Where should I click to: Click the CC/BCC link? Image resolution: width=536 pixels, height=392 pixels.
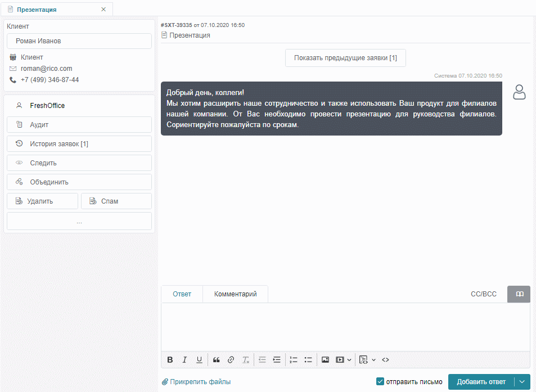point(483,294)
